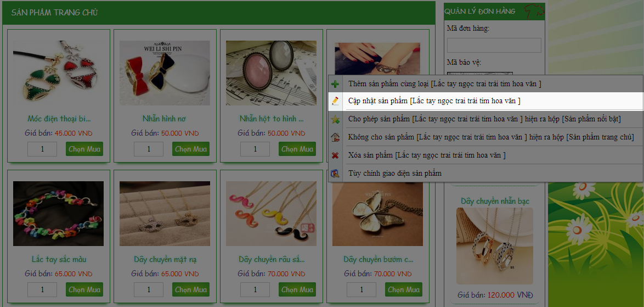The image size is (644, 307).
Task: Click the pencil update-product icon
Action: click(x=335, y=101)
